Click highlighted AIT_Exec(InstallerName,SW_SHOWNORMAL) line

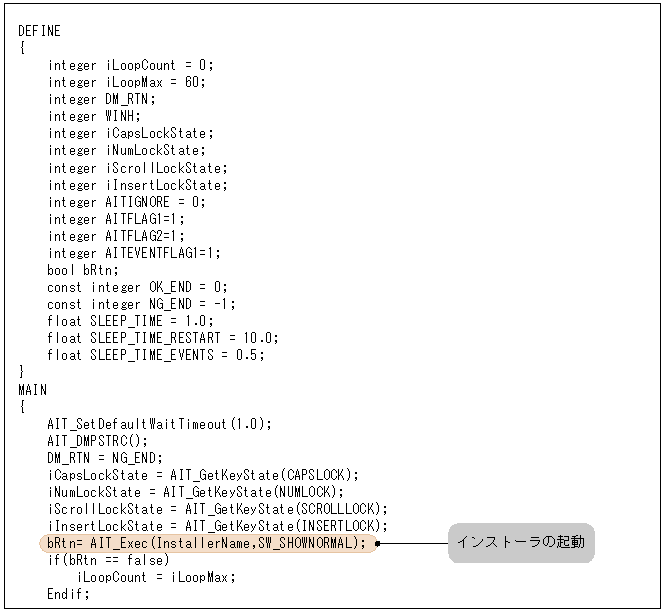(x=207, y=543)
